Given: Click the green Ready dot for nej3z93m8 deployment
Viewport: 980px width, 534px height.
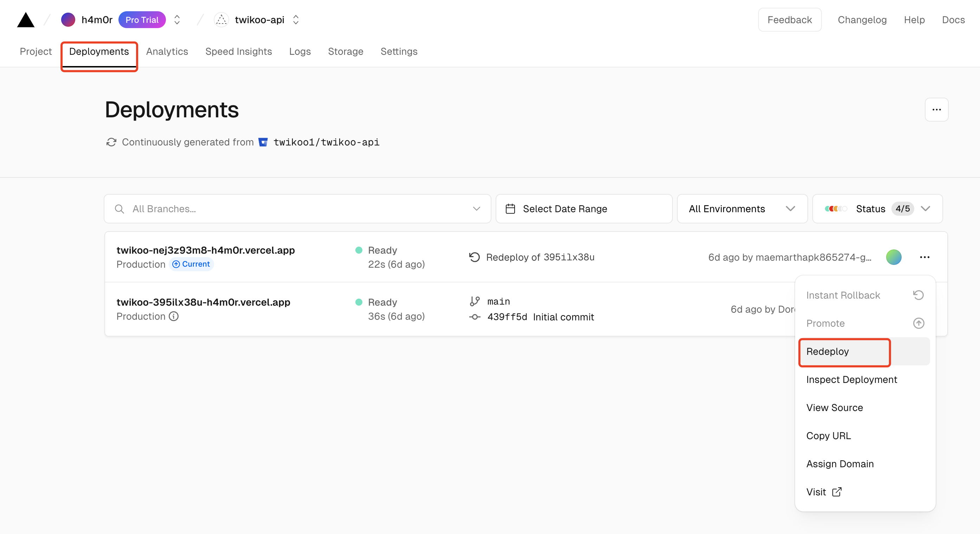Looking at the screenshot, I should point(359,250).
